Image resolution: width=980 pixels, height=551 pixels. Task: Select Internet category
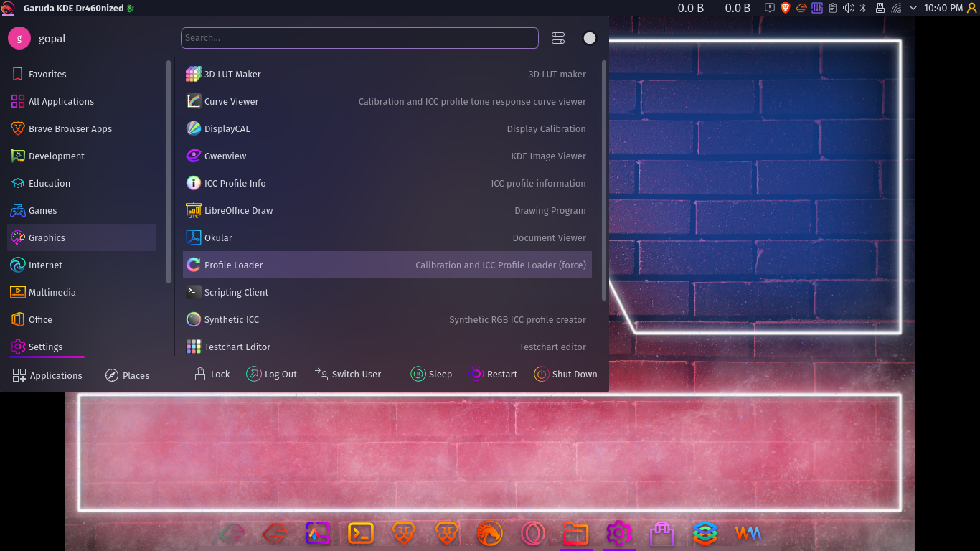tap(82, 265)
